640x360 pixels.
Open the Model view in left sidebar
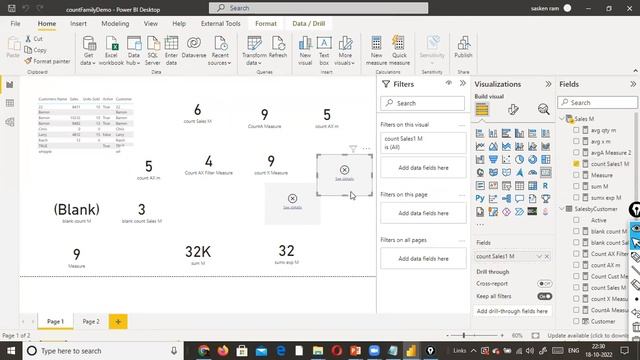click(10, 122)
